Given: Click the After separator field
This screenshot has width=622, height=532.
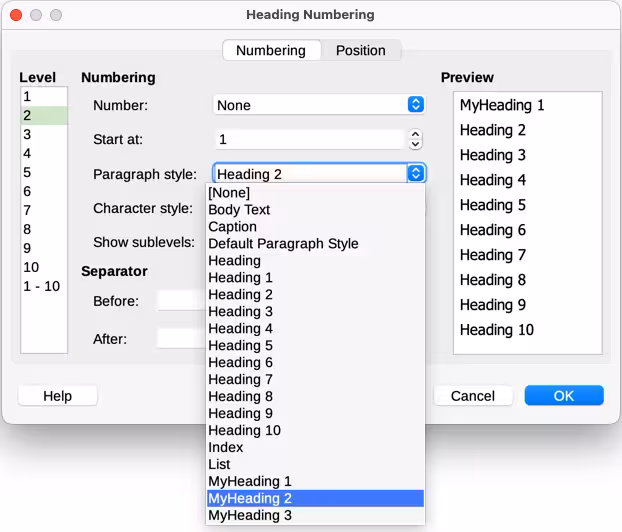Looking at the screenshot, I should point(181,339).
